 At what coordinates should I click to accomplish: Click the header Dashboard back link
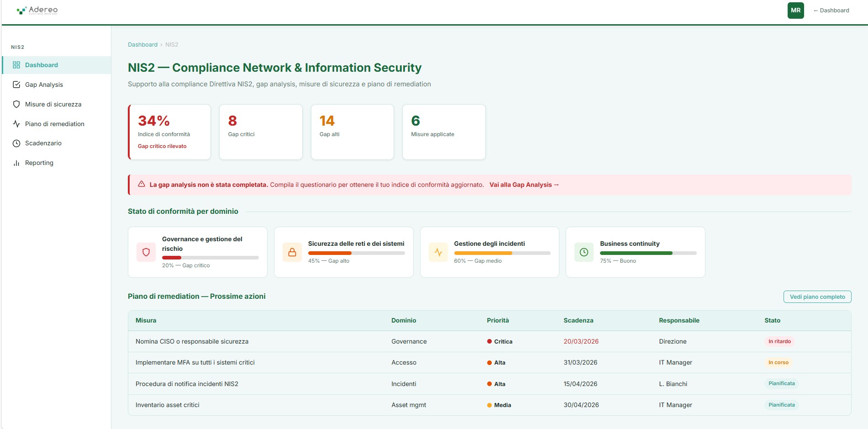pyautogui.click(x=831, y=10)
